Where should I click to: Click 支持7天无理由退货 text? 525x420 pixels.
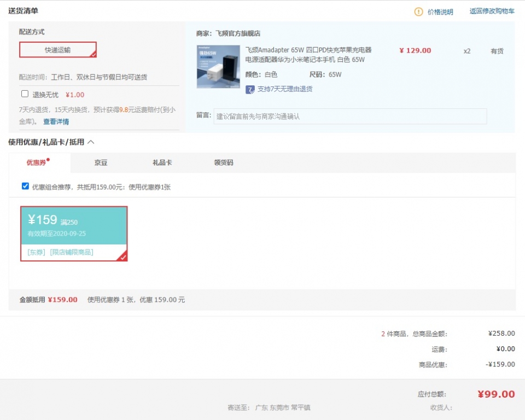[x=285, y=89]
